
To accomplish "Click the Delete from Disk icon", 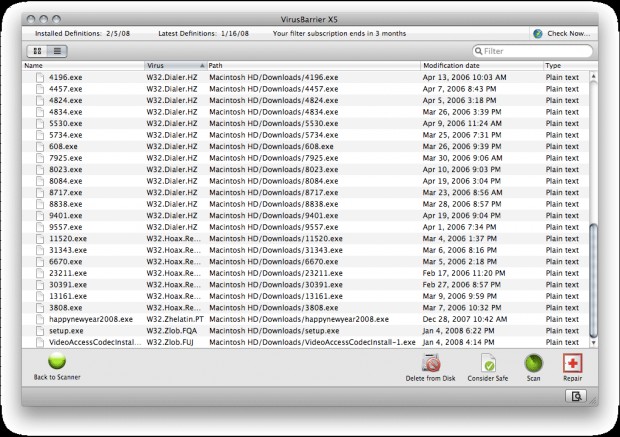I will tap(431, 363).
